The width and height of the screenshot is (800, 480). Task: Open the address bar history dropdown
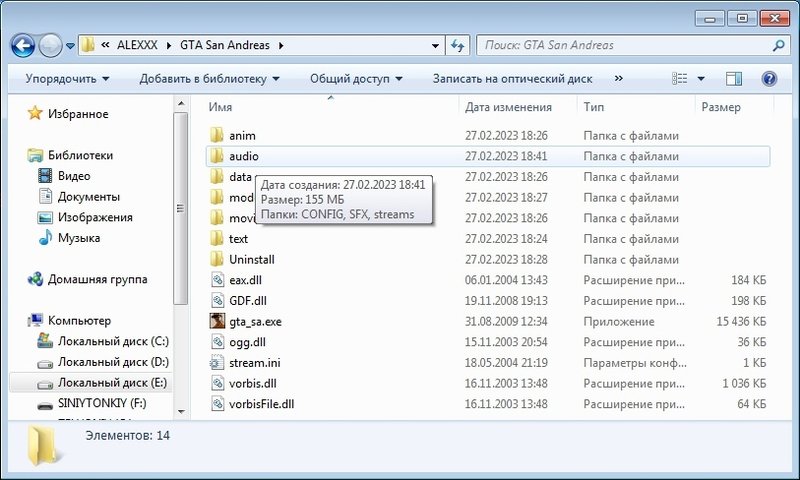[435, 45]
